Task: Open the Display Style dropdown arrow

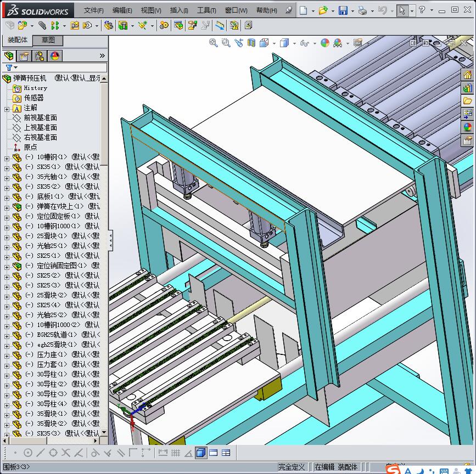Action: coord(294,43)
